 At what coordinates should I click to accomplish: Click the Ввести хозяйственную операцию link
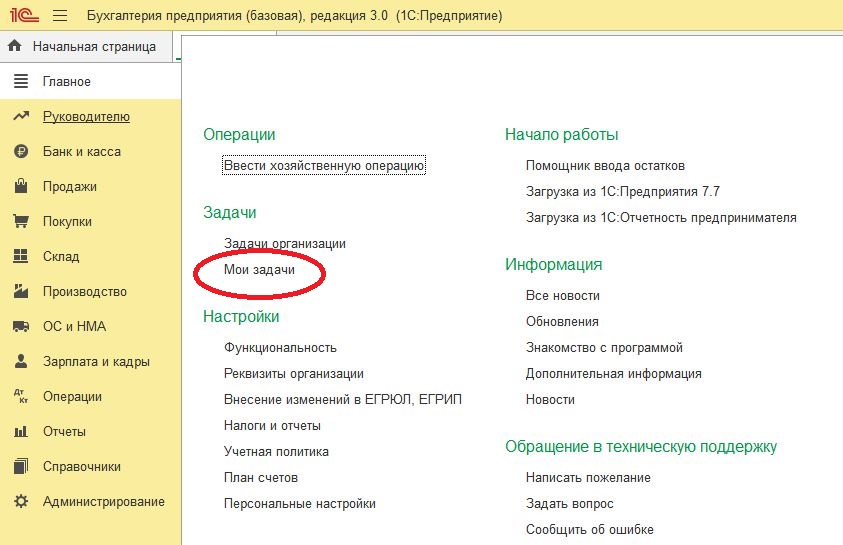click(324, 166)
